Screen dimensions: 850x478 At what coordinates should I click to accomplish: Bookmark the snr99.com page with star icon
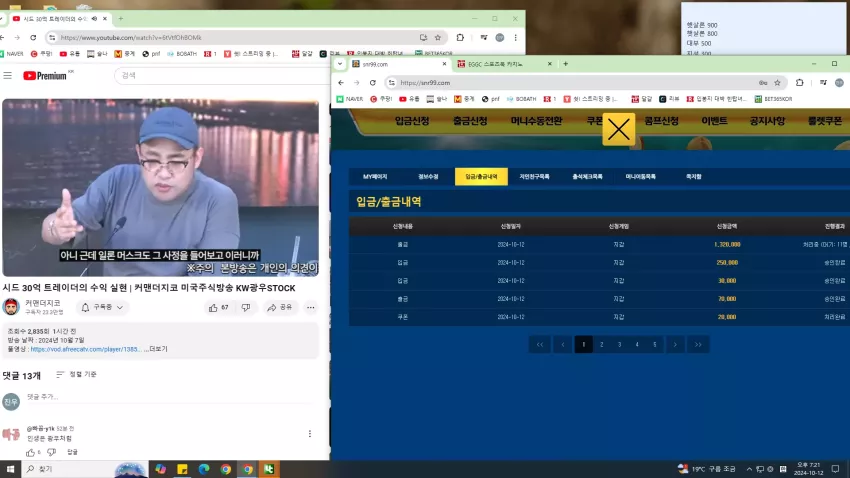777,83
